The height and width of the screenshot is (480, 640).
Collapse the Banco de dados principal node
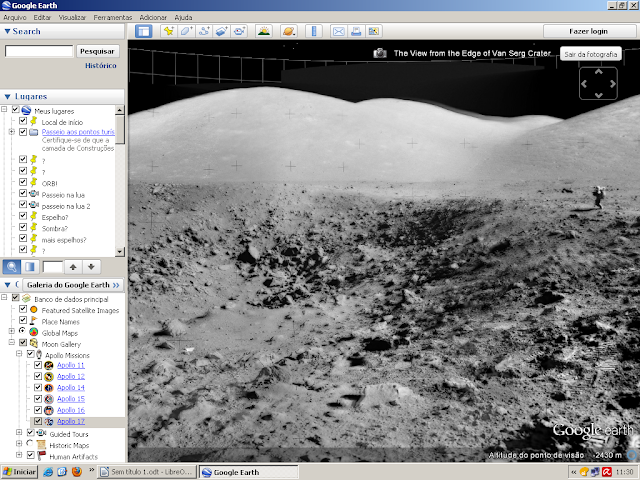(x=4, y=298)
